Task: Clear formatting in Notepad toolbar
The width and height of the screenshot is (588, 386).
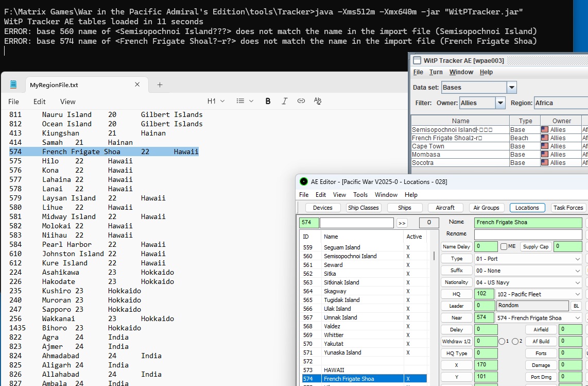Action: coord(318,101)
